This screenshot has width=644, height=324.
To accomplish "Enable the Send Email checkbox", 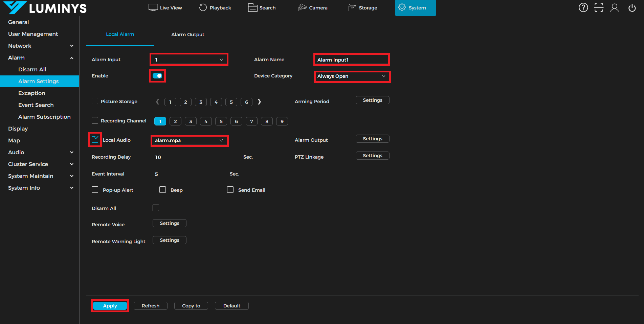I will 230,190.
